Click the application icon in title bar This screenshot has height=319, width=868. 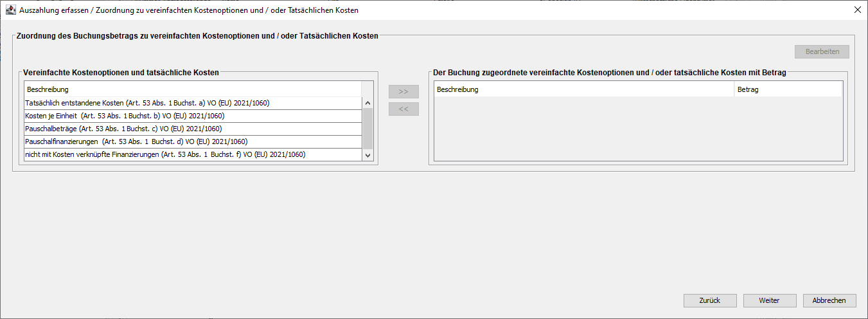(10, 10)
